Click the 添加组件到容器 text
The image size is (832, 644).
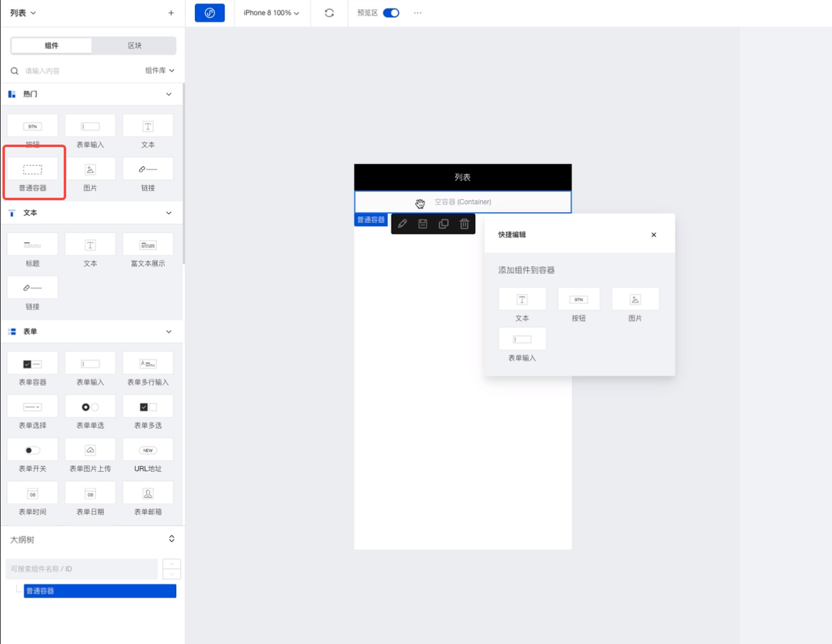[526, 270]
